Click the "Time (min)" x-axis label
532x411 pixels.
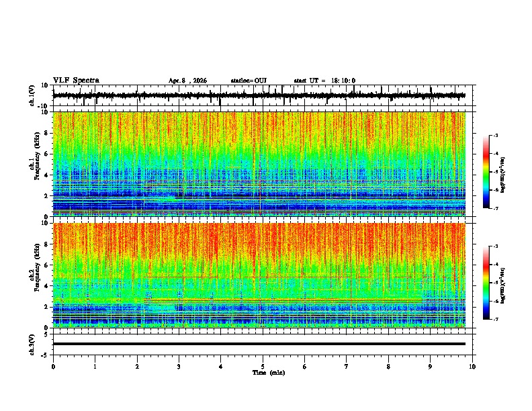(269, 373)
